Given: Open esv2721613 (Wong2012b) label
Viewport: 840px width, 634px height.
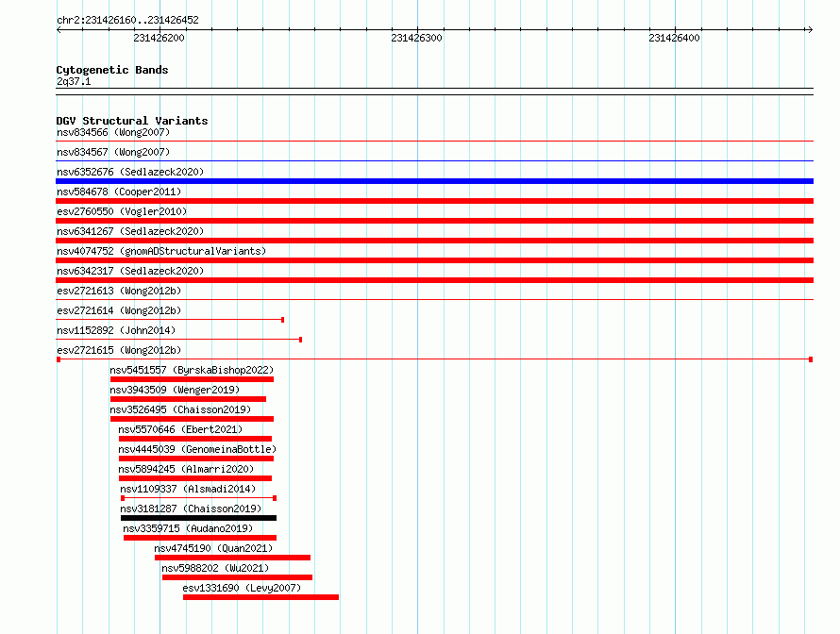Looking at the screenshot, I should [x=119, y=291].
